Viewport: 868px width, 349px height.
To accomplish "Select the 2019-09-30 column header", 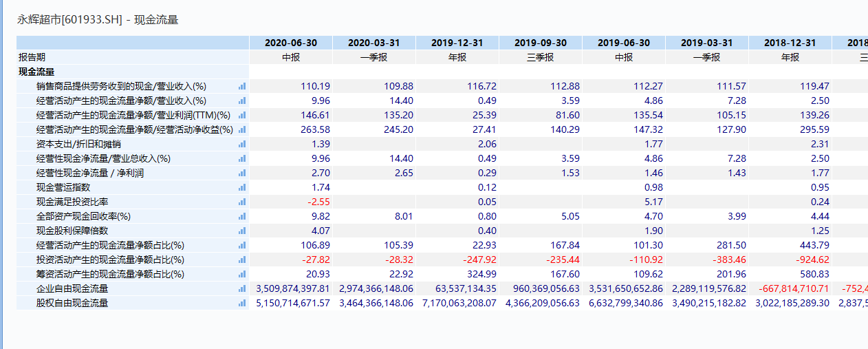I will pos(541,43).
